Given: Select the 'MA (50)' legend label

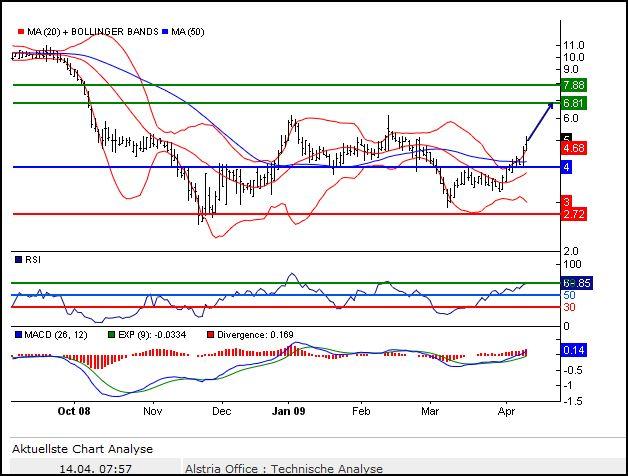Looking at the screenshot, I should (x=188, y=32).
